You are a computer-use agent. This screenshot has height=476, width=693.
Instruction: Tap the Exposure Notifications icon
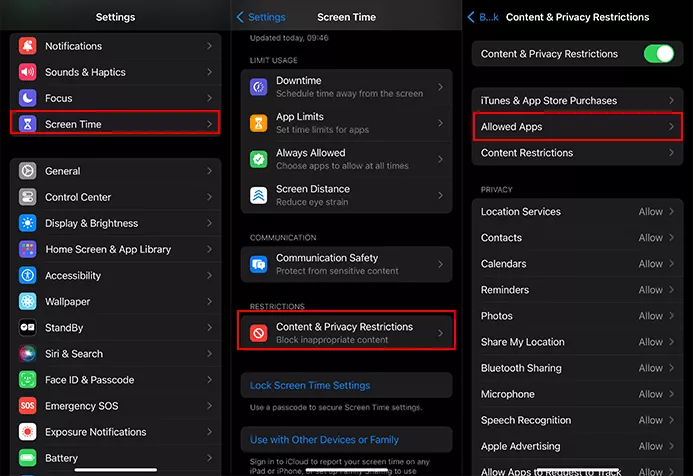[x=27, y=432]
